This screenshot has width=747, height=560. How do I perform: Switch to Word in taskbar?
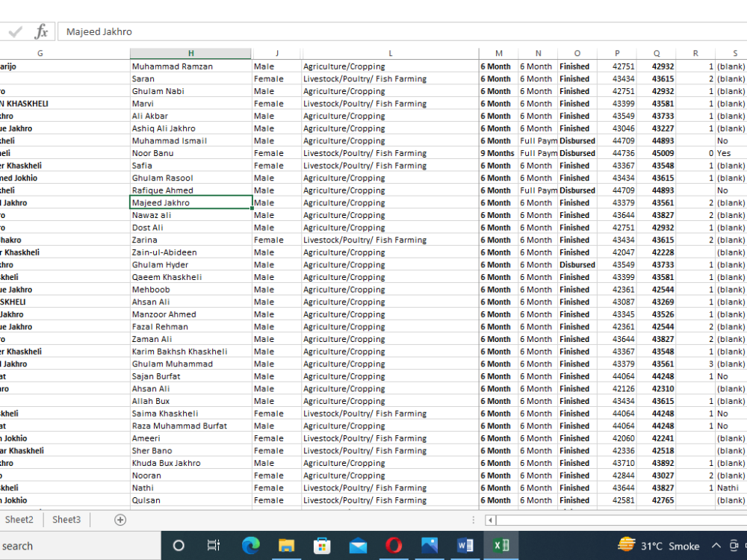465,545
